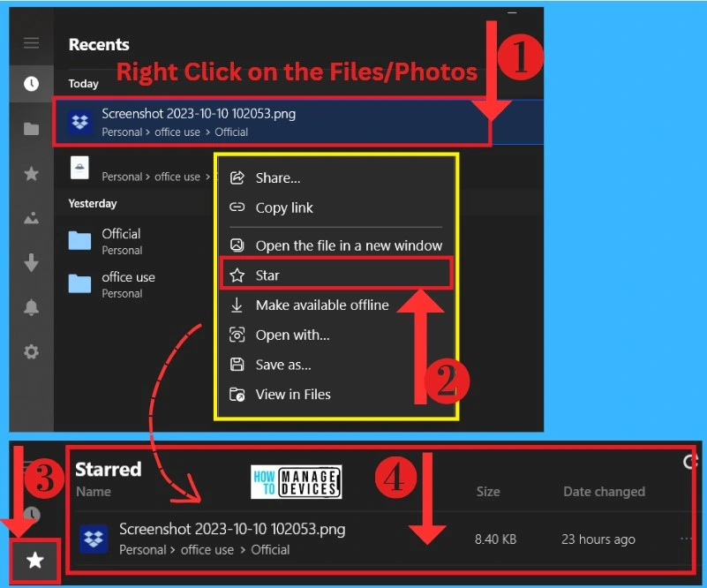This screenshot has height=588, width=707.
Task: Choose View in Files from context menu
Action: (336, 395)
